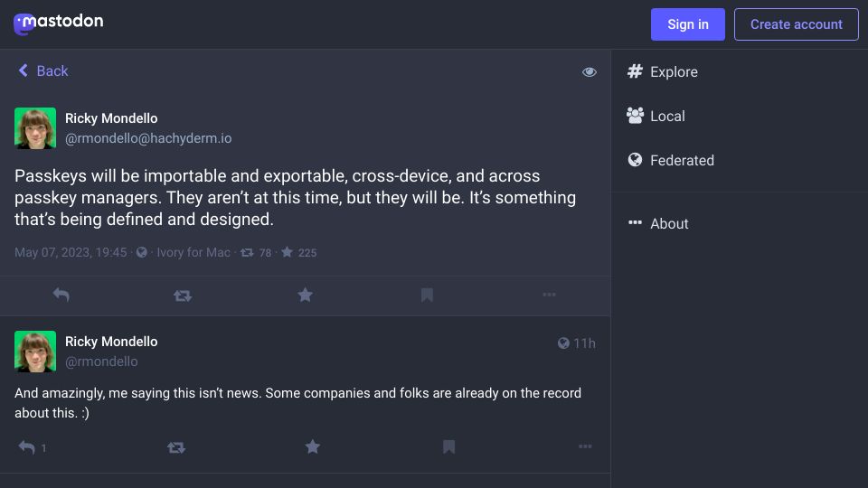Click the May 07, 2023, 19:45 timestamp
This screenshot has height=488, width=868.
pos(71,253)
